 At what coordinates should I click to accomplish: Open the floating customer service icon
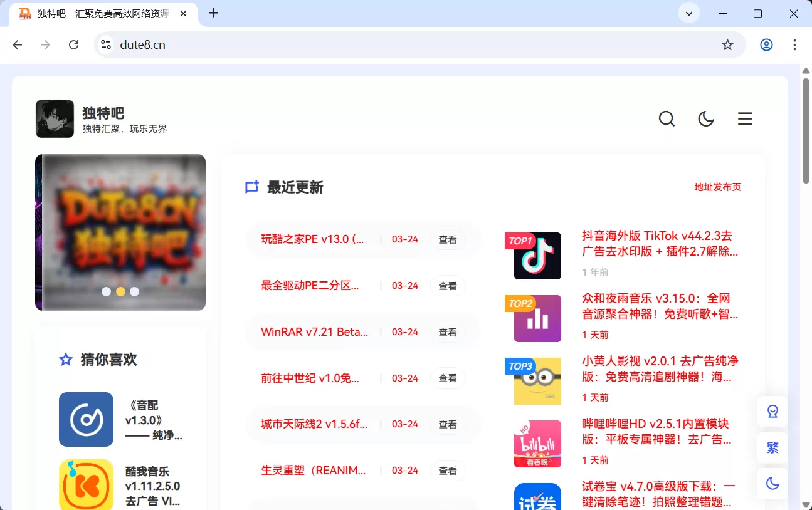tap(772, 412)
